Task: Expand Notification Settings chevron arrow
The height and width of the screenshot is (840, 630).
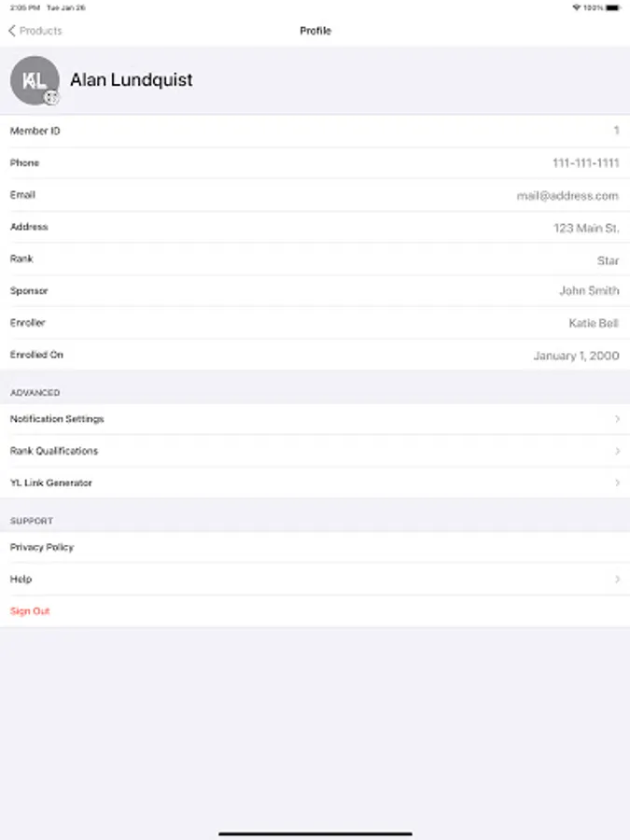Action: (617, 419)
